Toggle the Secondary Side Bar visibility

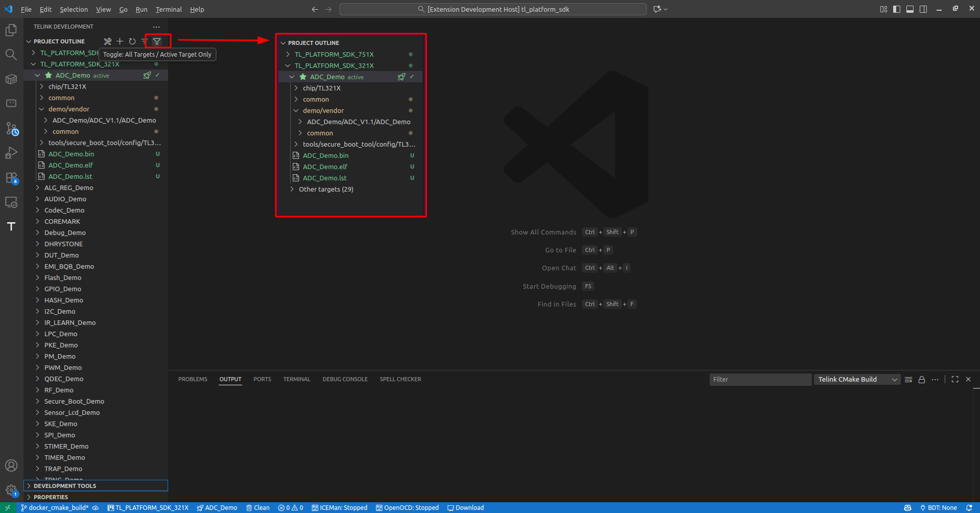click(923, 9)
